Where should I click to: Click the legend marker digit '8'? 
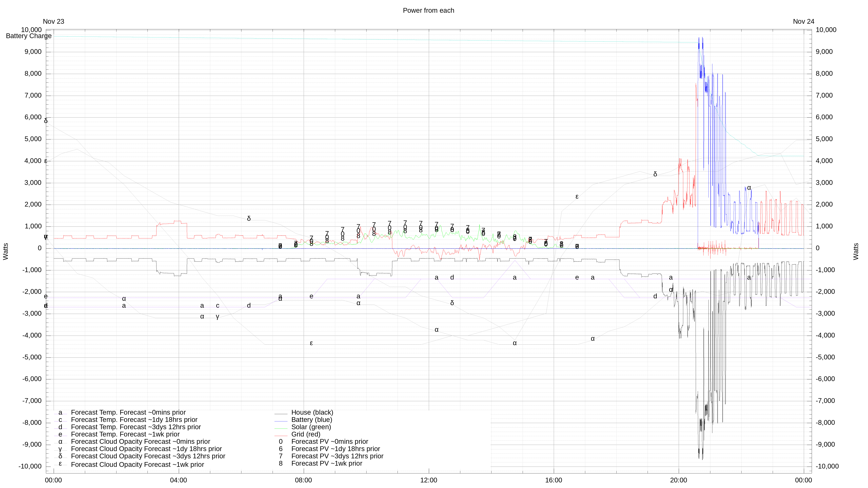pos(281,463)
